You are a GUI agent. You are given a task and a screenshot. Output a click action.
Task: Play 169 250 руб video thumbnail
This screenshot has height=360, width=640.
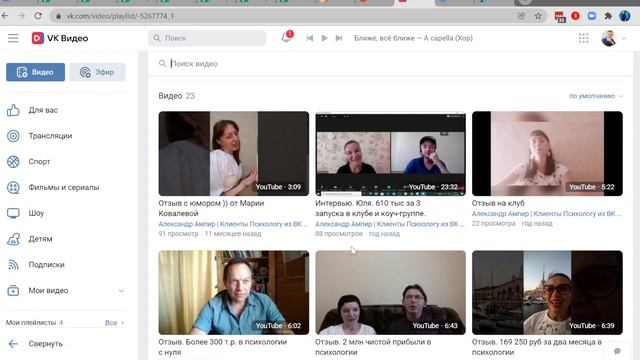[547, 292]
